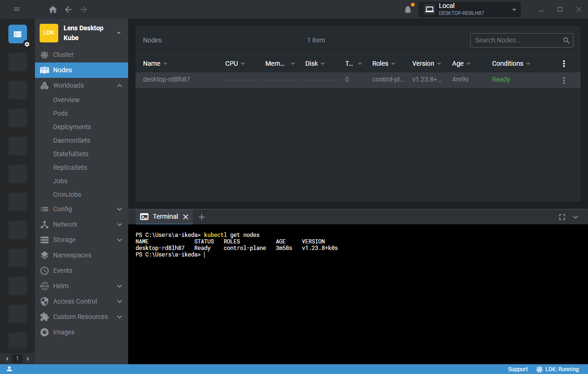
Task: Open the notifications bell
Action: [x=408, y=9]
